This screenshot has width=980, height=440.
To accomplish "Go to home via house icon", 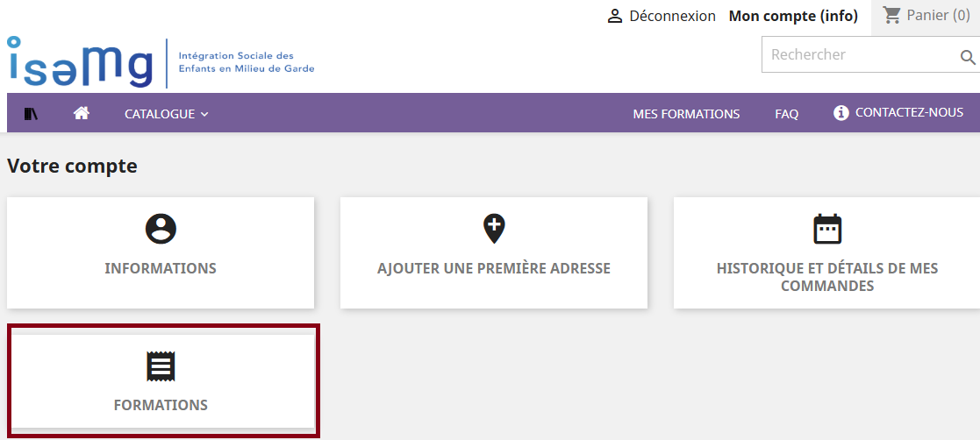I will 82,113.
